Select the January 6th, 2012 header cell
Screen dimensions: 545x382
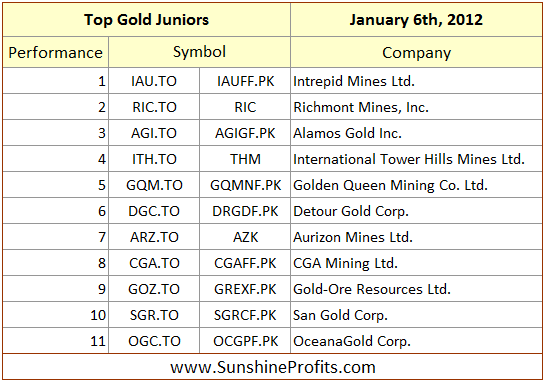tap(416, 20)
